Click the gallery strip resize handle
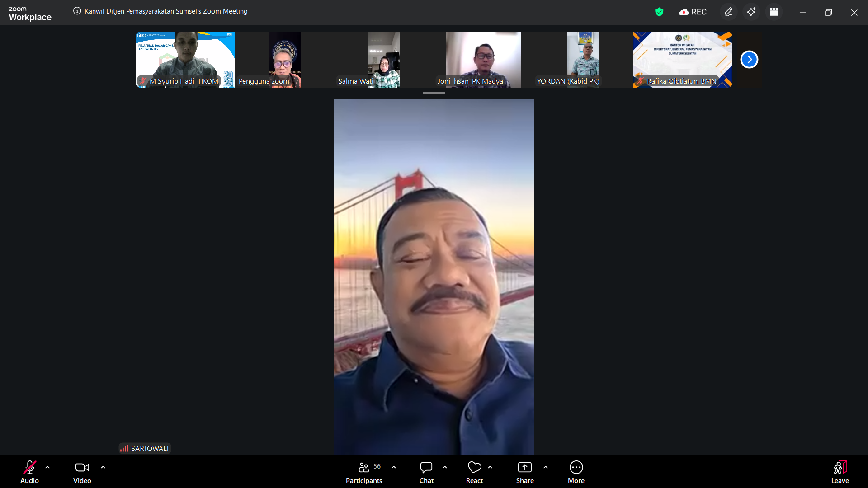Viewport: 868px width, 488px height. coord(434,93)
